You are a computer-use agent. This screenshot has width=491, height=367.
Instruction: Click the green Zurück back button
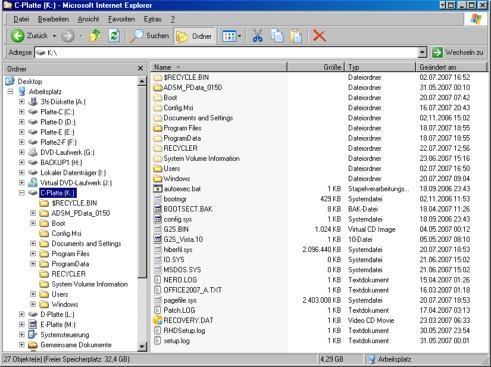click(x=29, y=36)
